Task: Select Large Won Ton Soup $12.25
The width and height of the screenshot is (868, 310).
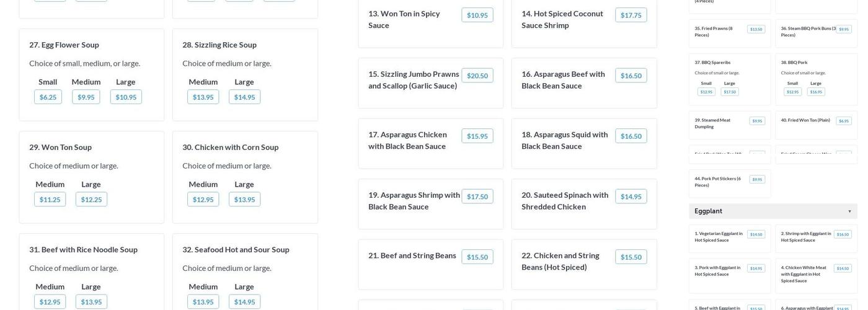Action: (91, 200)
